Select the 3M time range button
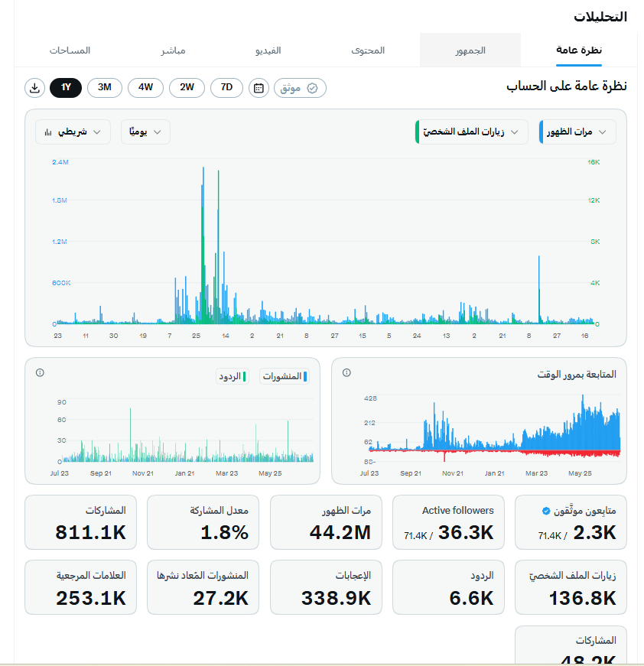 [x=105, y=88]
